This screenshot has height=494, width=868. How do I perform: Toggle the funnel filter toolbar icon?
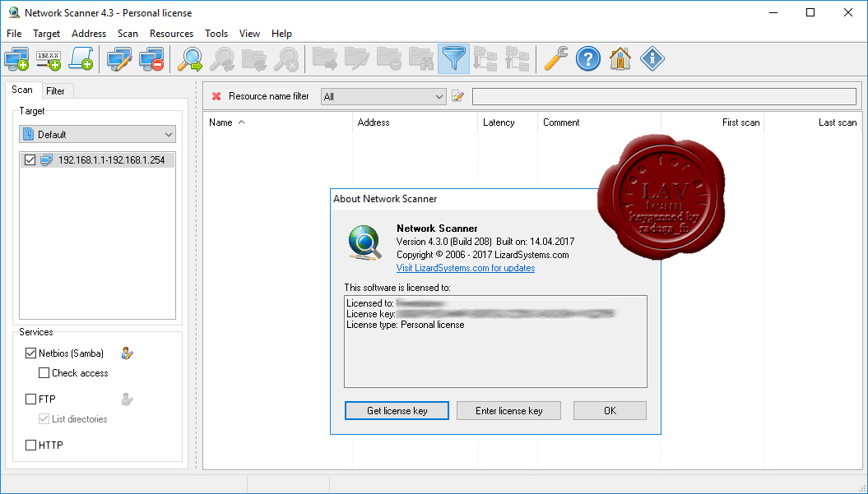(x=453, y=58)
